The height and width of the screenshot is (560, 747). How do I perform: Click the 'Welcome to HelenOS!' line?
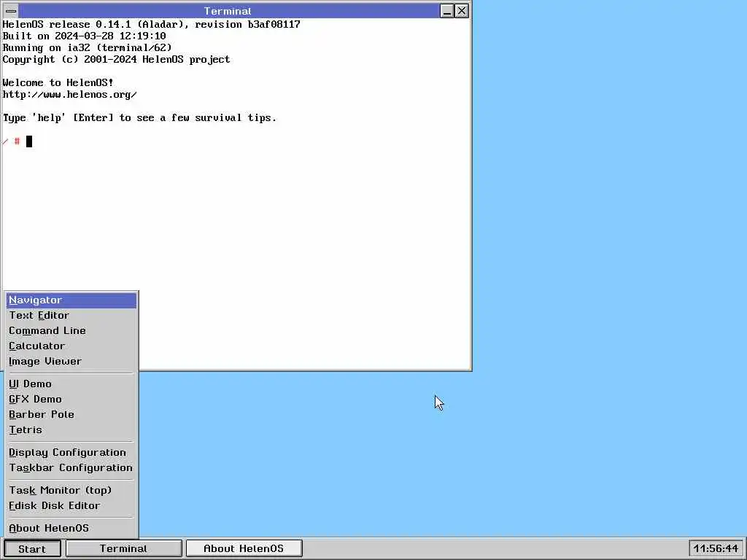(x=58, y=82)
